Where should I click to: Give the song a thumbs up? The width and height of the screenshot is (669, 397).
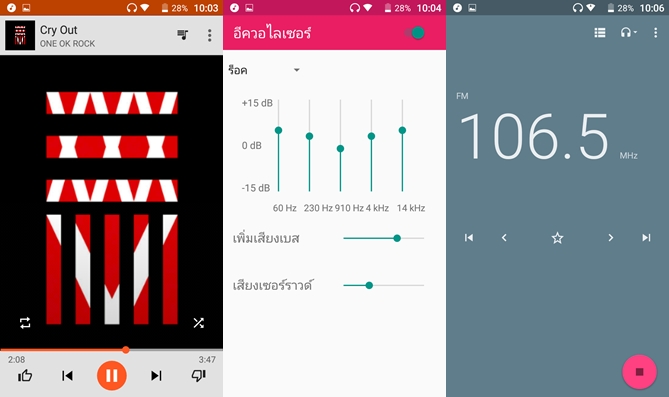[25, 376]
